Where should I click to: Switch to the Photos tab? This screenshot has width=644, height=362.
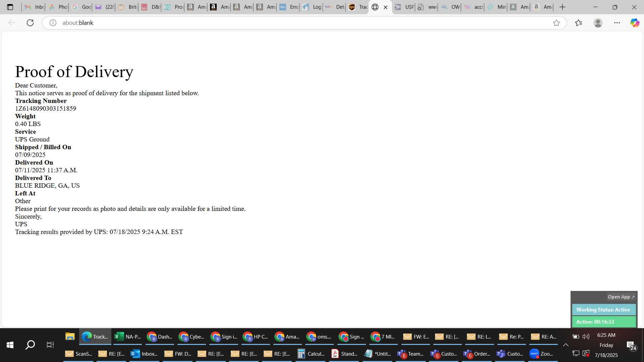(57, 7)
